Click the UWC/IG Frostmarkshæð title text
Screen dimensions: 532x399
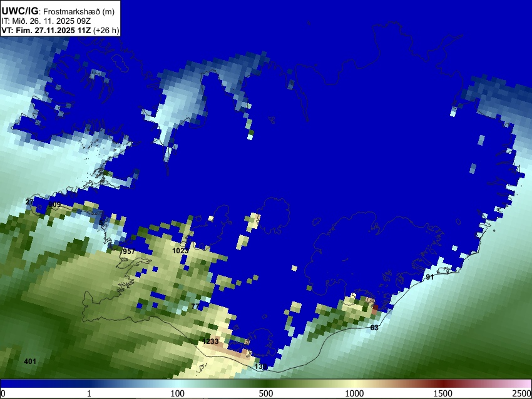[x=58, y=11]
